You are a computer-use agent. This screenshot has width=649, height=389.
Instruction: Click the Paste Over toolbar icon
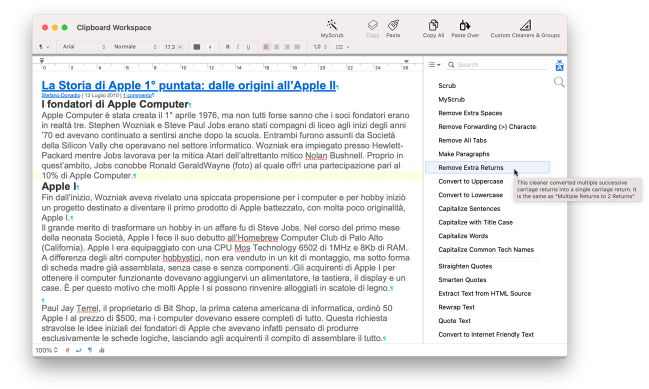pos(465,25)
